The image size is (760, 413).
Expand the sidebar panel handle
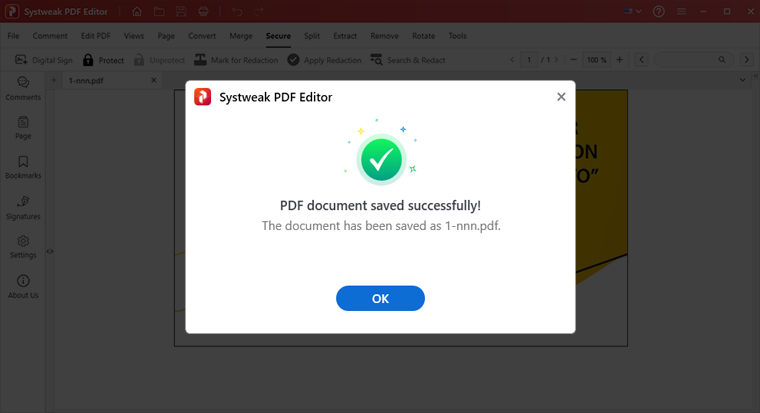(x=50, y=251)
